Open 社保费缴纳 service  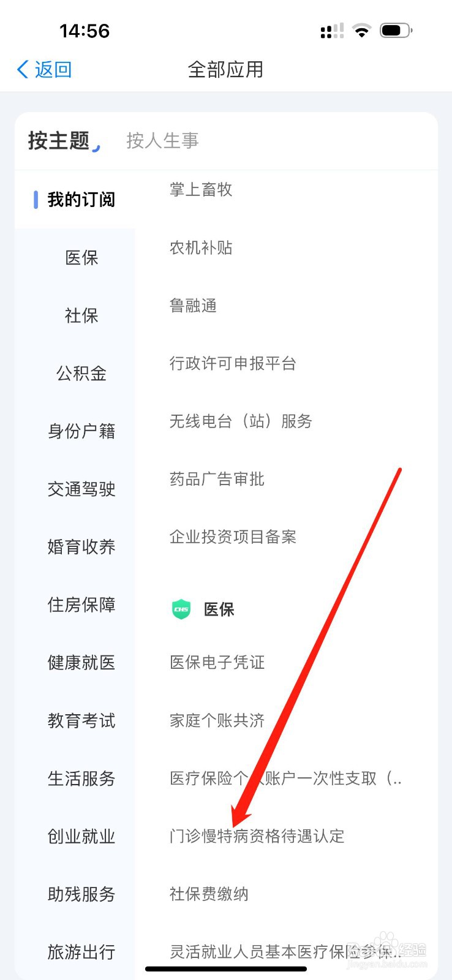(209, 894)
